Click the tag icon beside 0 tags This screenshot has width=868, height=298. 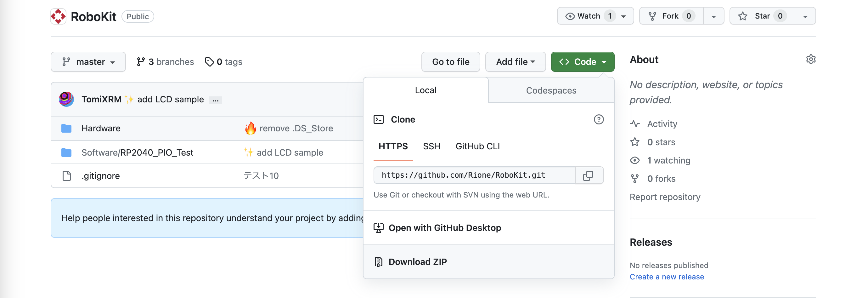(209, 62)
